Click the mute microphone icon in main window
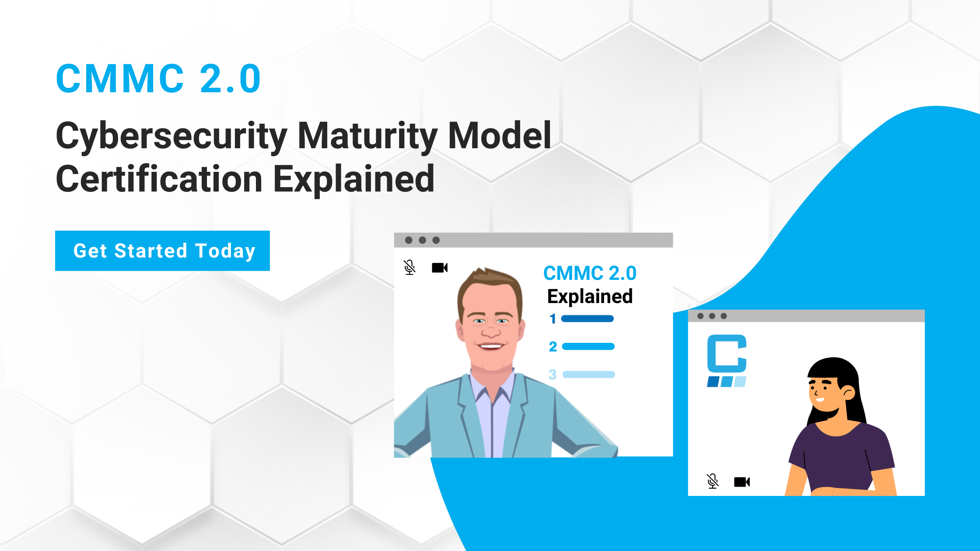980x551 pixels. click(x=409, y=267)
